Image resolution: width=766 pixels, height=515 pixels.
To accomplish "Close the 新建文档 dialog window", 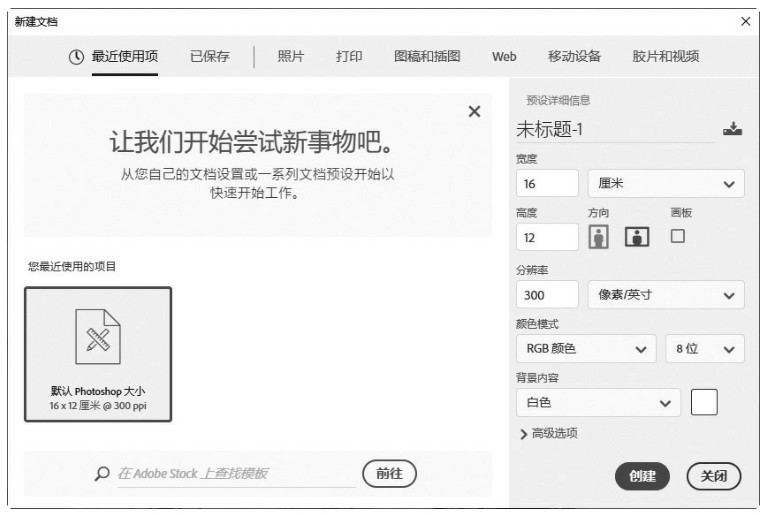I will tap(745, 21).
